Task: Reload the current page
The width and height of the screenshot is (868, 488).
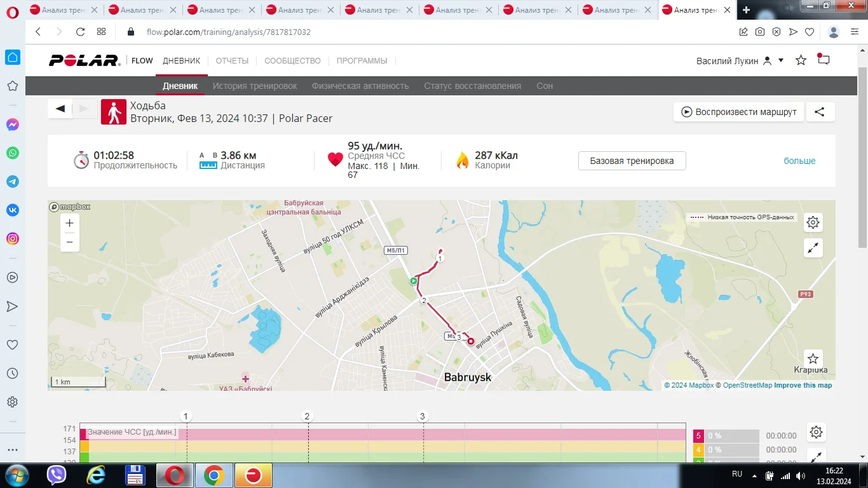Action: click(x=80, y=32)
